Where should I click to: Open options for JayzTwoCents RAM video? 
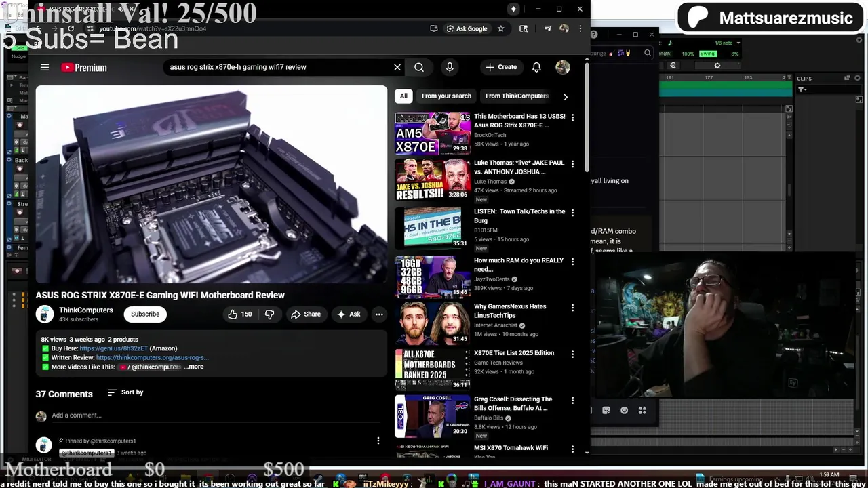click(572, 262)
